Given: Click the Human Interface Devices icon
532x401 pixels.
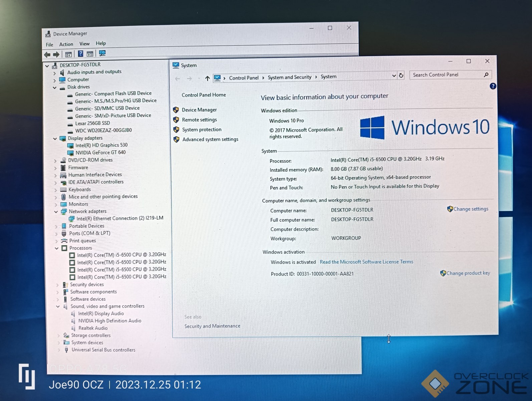Looking at the screenshot, I should (63, 175).
